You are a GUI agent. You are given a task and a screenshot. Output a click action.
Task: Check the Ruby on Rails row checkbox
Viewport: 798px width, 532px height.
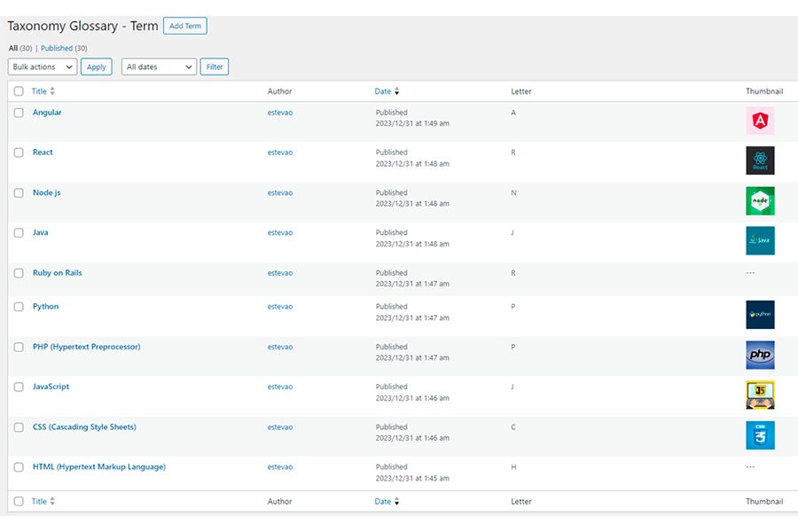[19, 273]
